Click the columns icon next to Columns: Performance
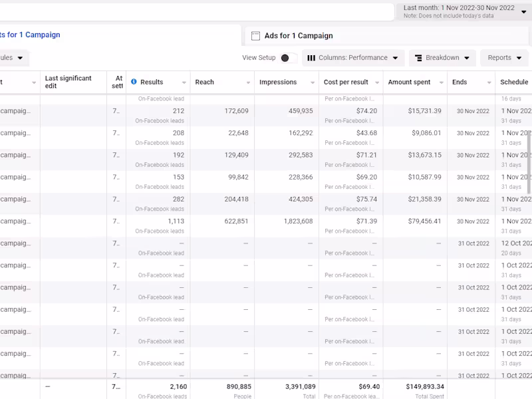This screenshot has height=399, width=532. pos(311,58)
